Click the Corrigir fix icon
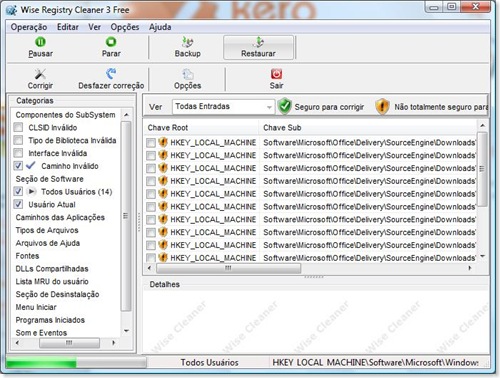The width and height of the screenshot is (500, 378). click(40, 74)
